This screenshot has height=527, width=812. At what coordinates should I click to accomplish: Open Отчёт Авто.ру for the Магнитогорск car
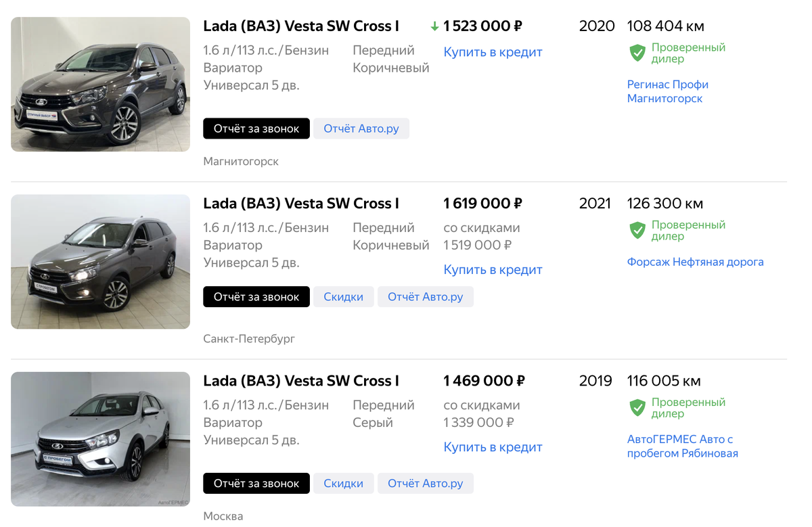click(361, 129)
